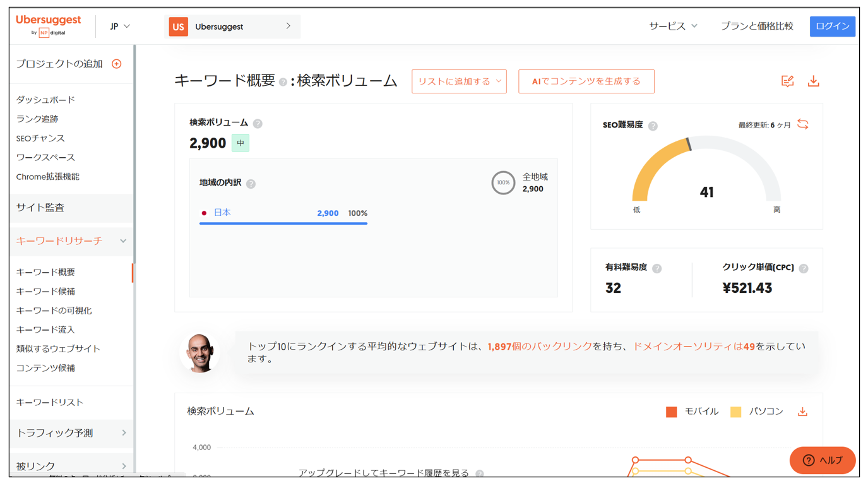The image size is (868, 481).
Task: Select キーワード候補 in sidebar
Action: 45,291
